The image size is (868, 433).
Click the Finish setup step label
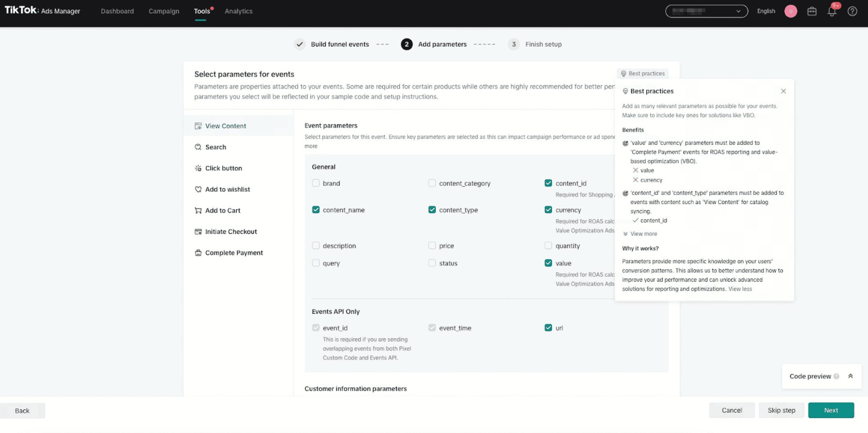543,44
